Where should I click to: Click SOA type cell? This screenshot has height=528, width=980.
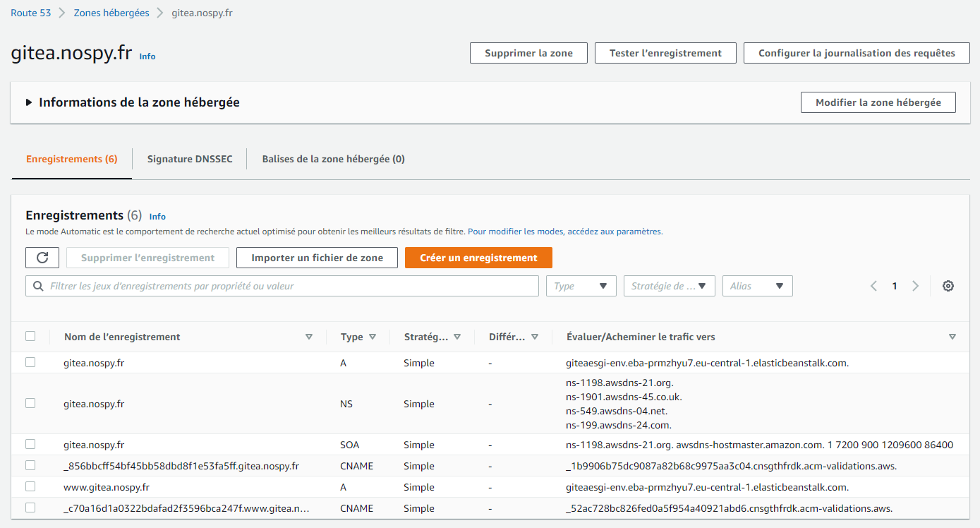click(x=350, y=445)
